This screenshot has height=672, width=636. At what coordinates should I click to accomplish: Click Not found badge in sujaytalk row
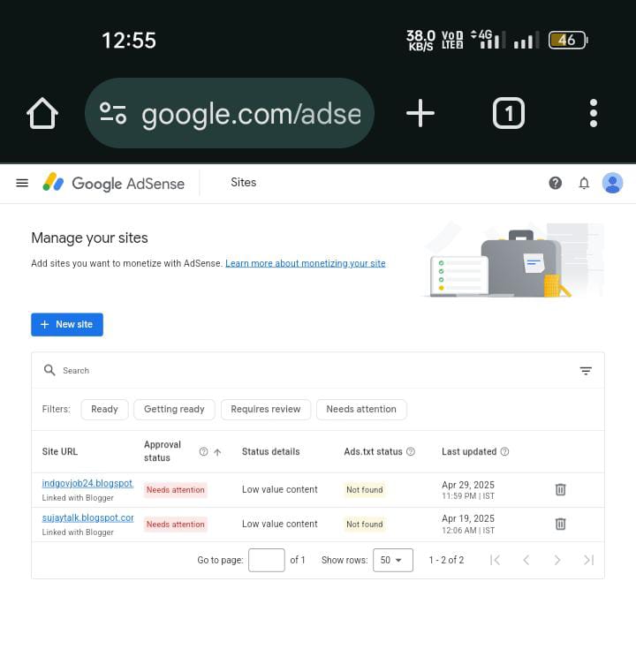[364, 525]
